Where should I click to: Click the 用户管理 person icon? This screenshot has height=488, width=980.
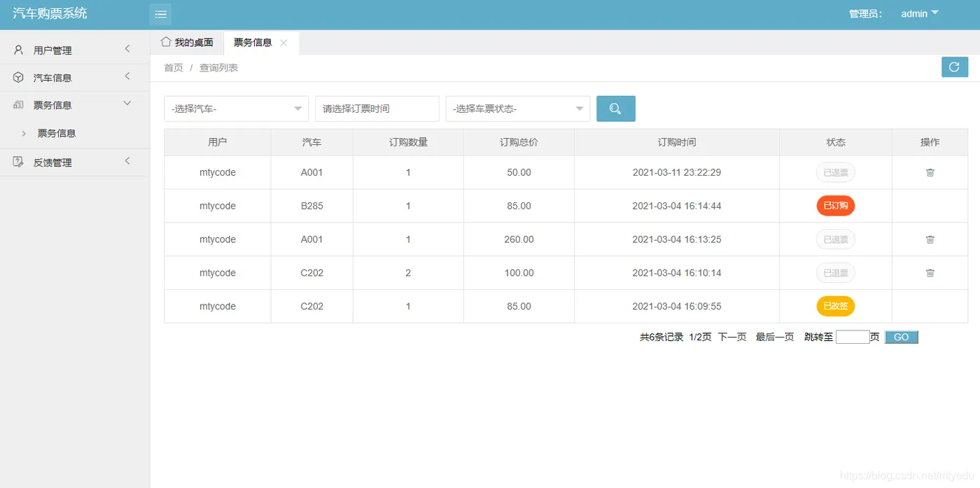(x=19, y=50)
